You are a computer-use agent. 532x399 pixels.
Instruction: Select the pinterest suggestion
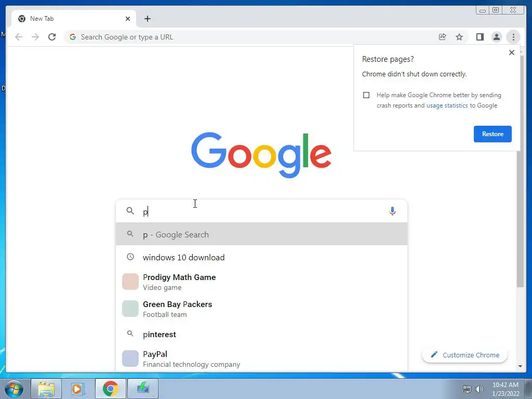coord(261,334)
